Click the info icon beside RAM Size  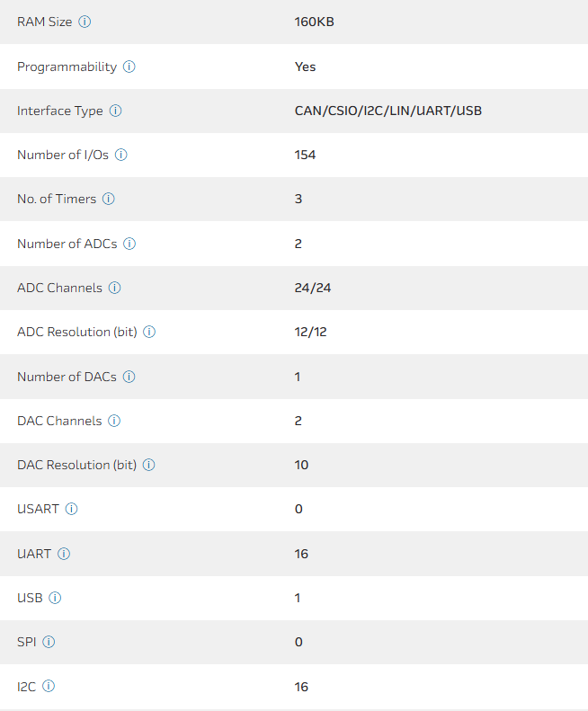pos(85,22)
